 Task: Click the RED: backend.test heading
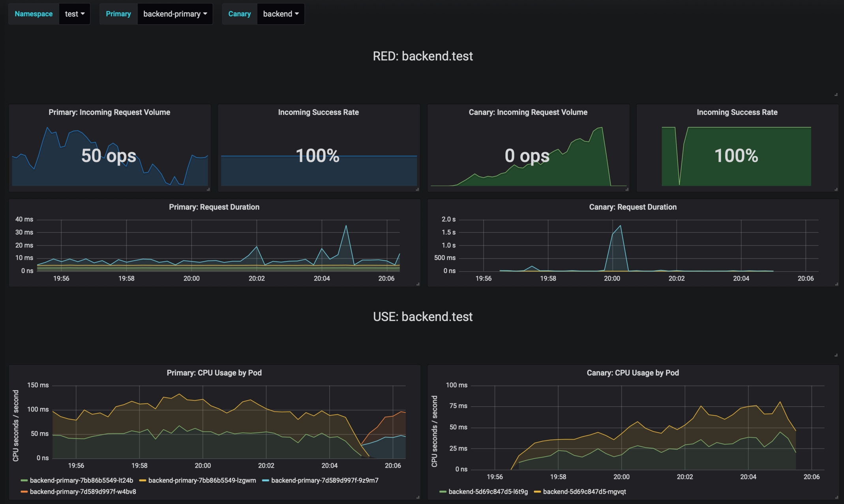click(422, 56)
